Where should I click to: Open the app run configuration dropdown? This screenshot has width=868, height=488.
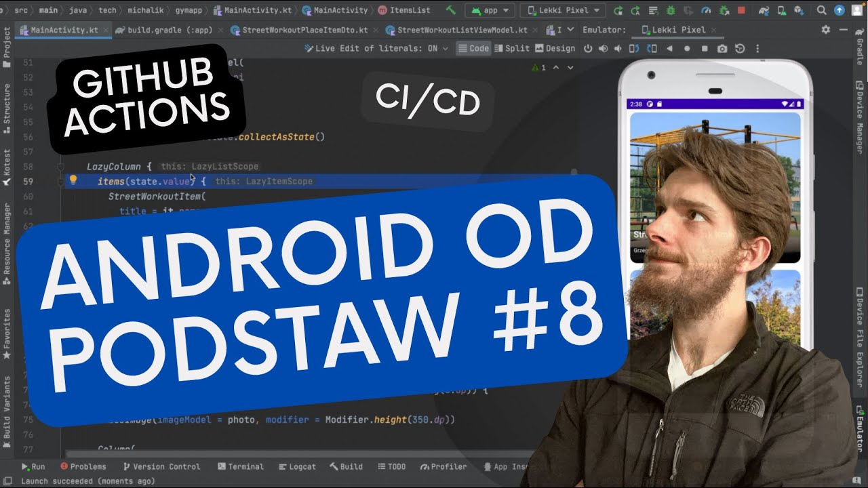490,10
